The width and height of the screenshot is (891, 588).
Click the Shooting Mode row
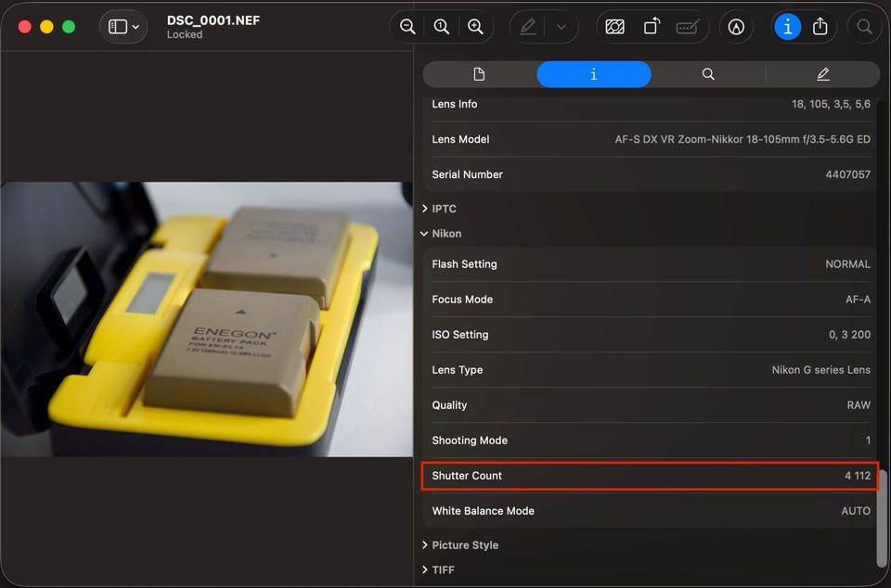pyautogui.click(x=651, y=440)
